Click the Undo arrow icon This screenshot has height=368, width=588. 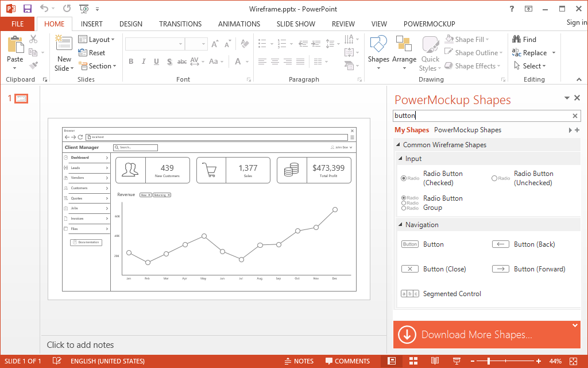(44, 9)
